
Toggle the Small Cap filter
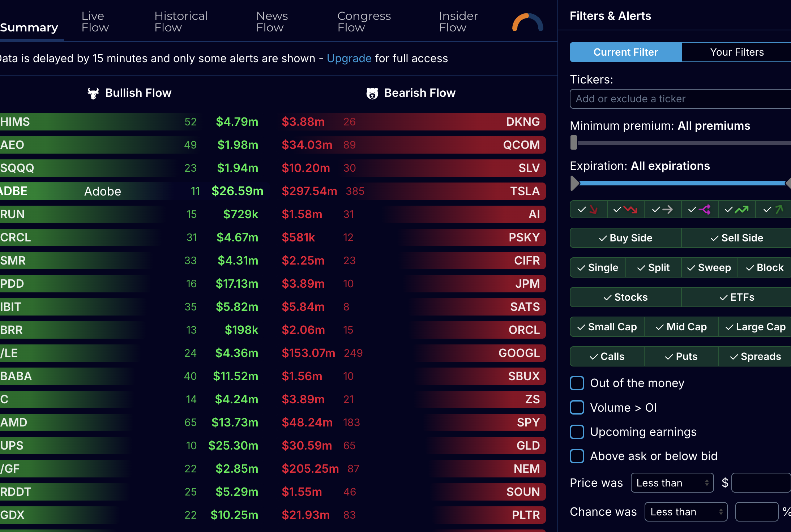coord(607,327)
